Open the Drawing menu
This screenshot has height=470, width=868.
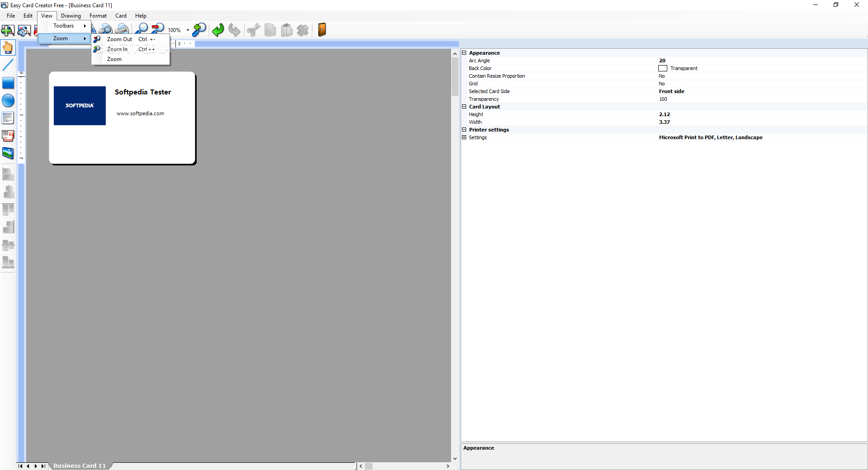coord(71,16)
